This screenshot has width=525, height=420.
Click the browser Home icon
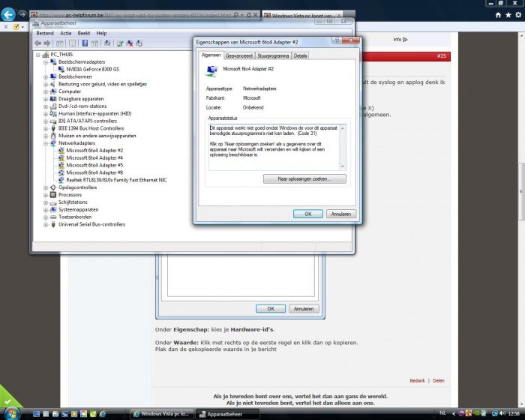pyautogui.click(x=498, y=15)
